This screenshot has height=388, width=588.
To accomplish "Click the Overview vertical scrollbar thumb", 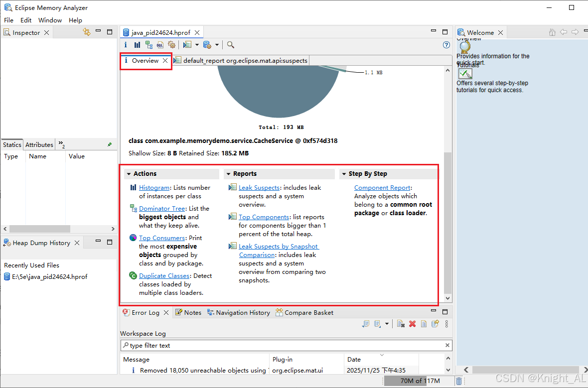I will coord(447,223).
